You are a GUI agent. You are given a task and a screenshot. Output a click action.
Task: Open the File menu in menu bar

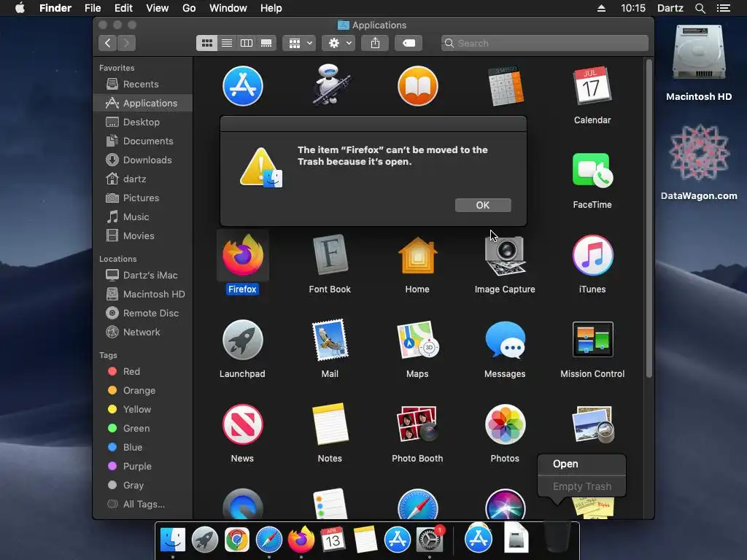click(x=93, y=8)
